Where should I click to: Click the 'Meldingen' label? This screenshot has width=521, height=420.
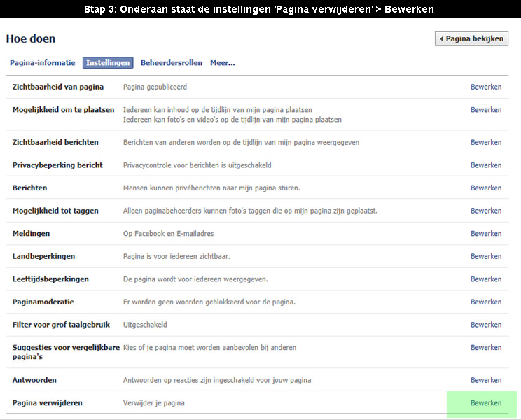tap(32, 234)
